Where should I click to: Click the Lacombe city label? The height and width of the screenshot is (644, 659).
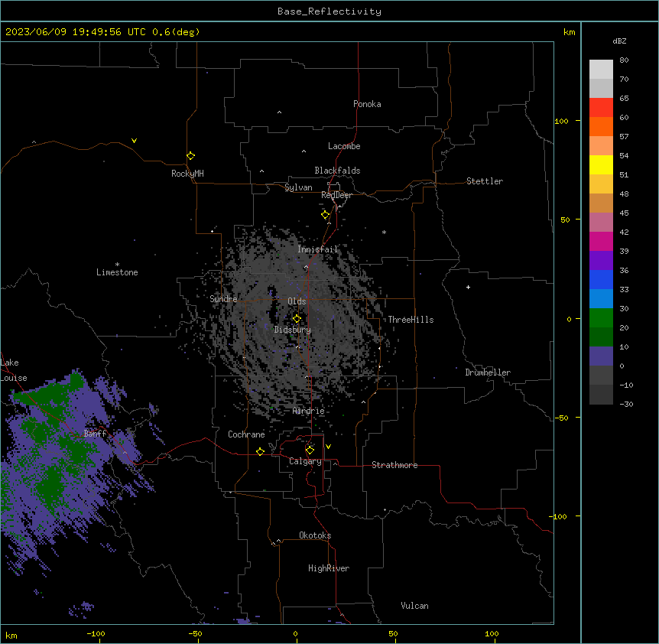tap(344, 146)
